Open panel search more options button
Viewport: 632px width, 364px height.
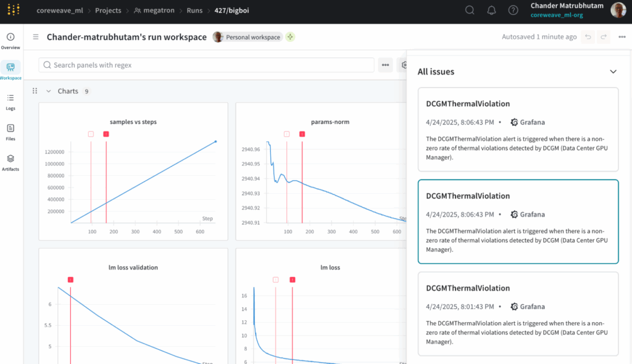[x=385, y=65]
